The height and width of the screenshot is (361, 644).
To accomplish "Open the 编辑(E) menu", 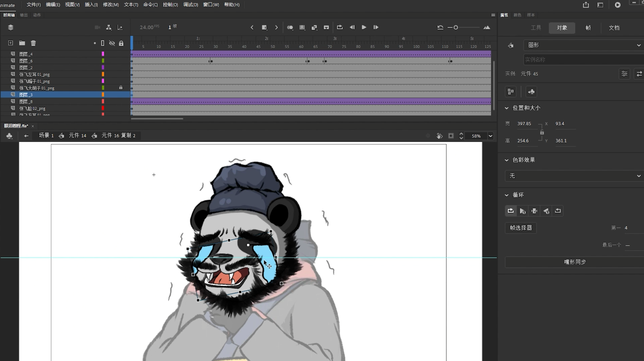I will click(x=53, y=5).
